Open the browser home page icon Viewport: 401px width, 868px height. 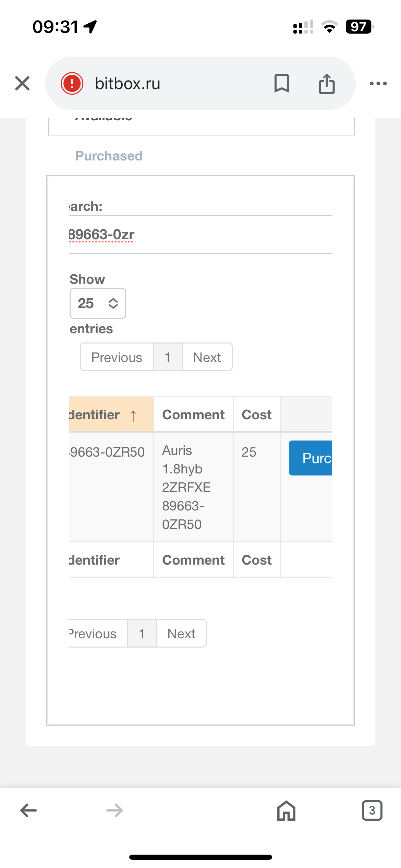point(286,810)
